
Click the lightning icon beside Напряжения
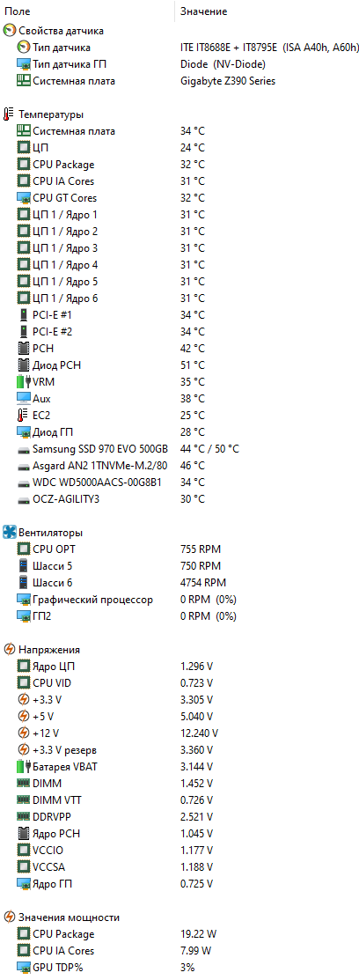pyautogui.click(x=9, y=650)
